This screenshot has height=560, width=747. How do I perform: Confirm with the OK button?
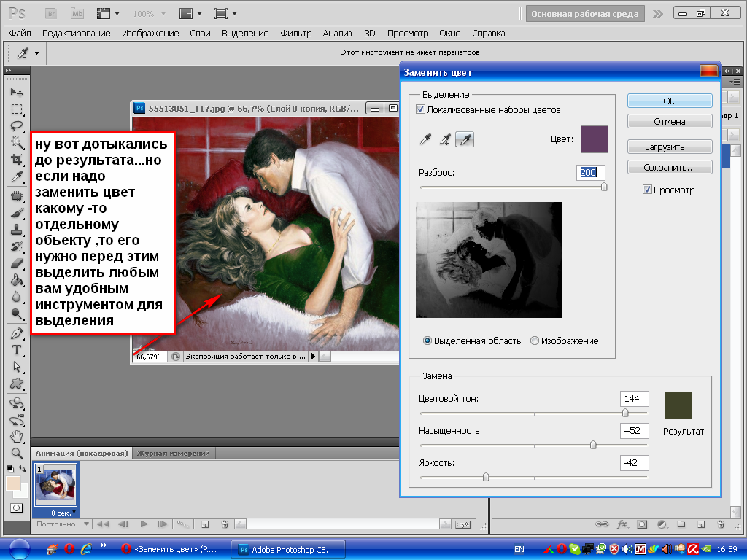[x=670, y=101]
